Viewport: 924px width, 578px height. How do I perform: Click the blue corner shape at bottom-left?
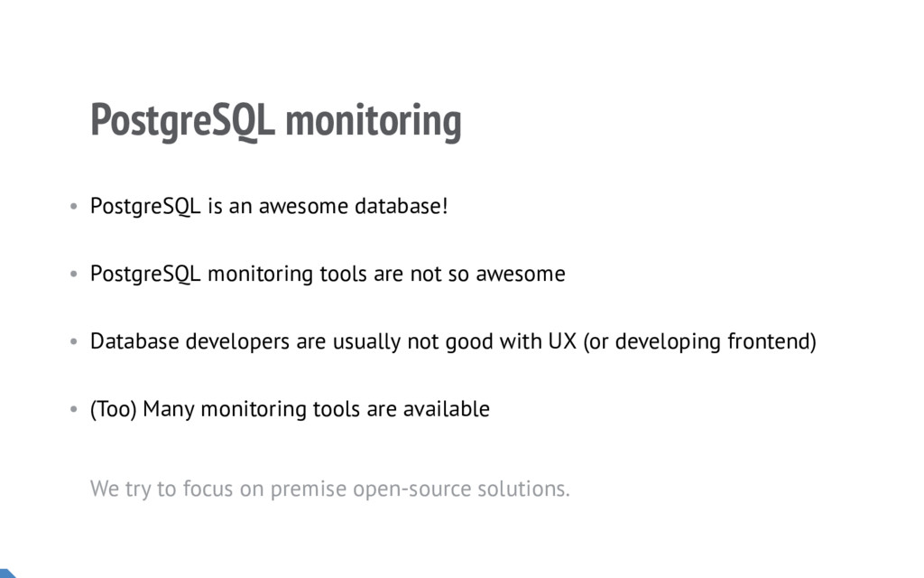point(6,573)
